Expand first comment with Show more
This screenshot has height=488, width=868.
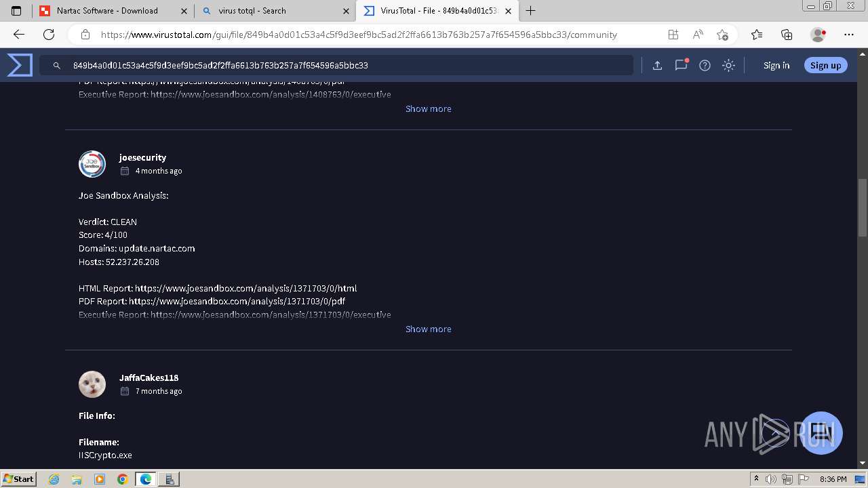coord(428,108)
